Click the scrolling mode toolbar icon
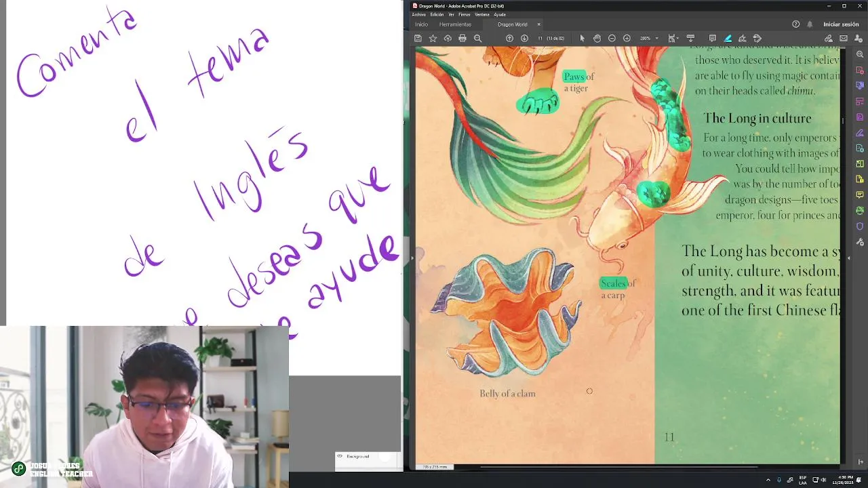The width and height of the screenshot is (868, 488). tap(690, 39)
